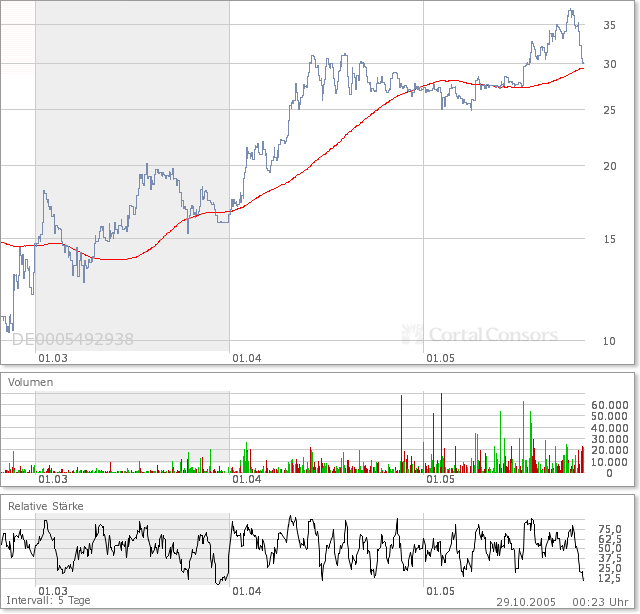The image size is (640, 614).
Task: Click the red moving average line's right end
Action: [583, 67]
